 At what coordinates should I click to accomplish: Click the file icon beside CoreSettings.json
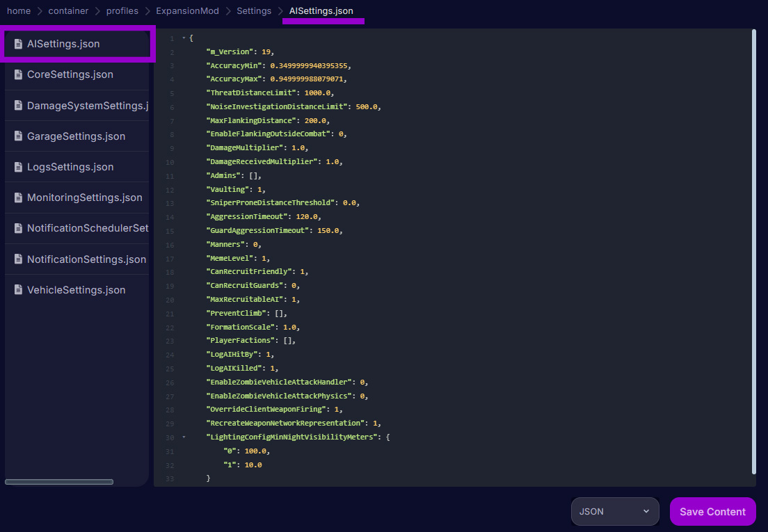click(18, 74)
